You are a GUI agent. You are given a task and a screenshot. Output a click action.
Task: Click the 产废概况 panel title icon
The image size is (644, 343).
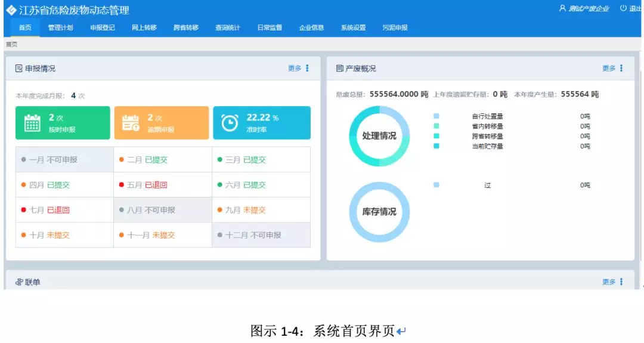(339, 69)
